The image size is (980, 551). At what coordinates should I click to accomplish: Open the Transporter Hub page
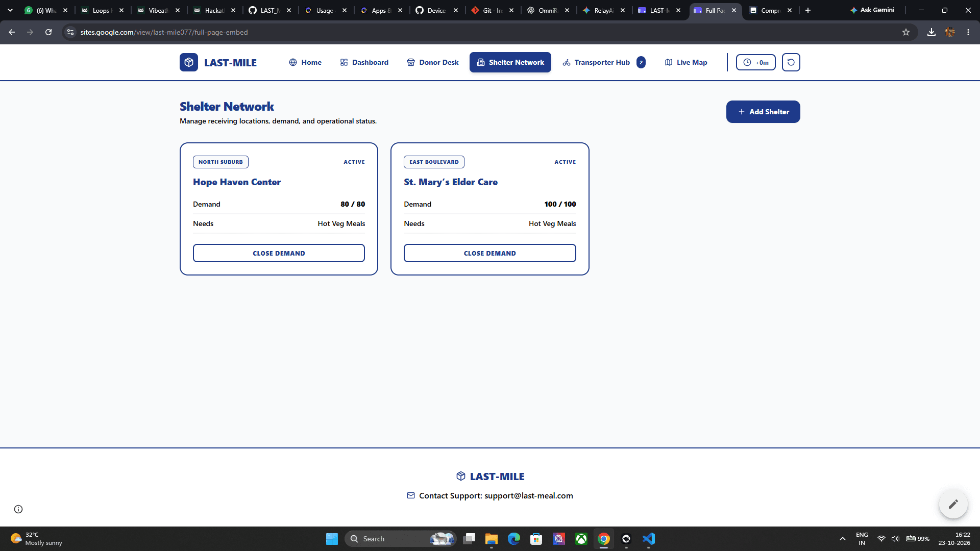pyautogui.click(x=596, y=62)
